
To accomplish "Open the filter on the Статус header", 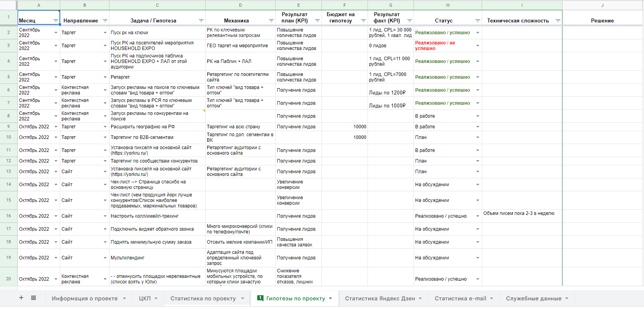I will [478, 21].
